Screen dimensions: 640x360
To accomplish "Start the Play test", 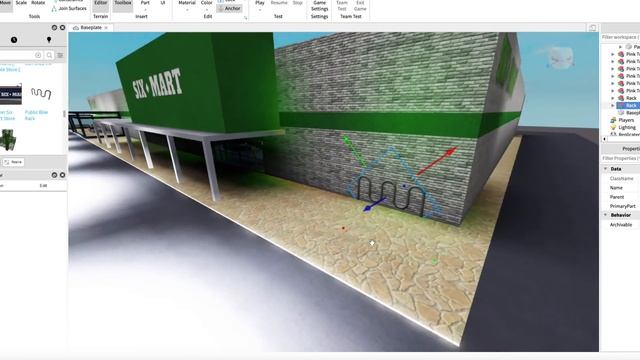I will (x=260, y=3).
